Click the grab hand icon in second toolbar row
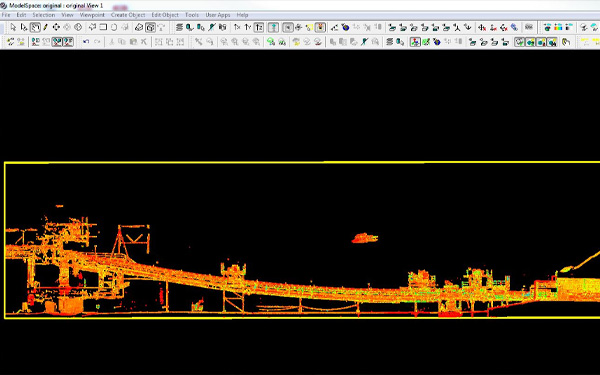 pos(566,42)
